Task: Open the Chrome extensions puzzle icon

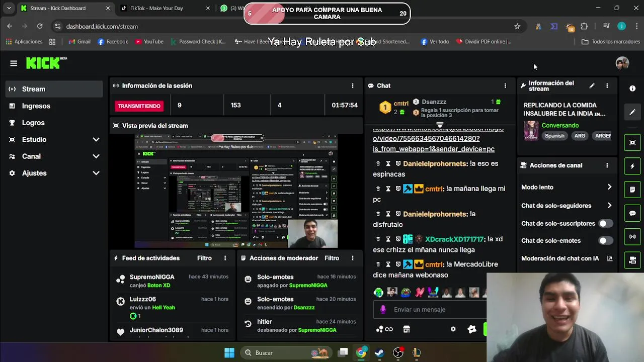Action: point(584,26)
